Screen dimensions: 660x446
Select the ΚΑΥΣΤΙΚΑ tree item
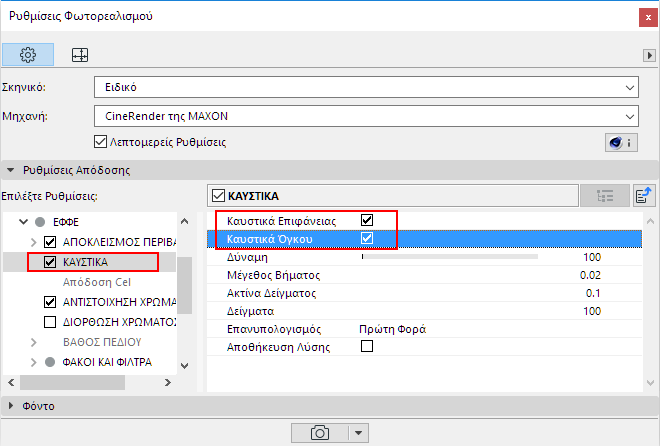pyautogui.click(x=85, y=262)
